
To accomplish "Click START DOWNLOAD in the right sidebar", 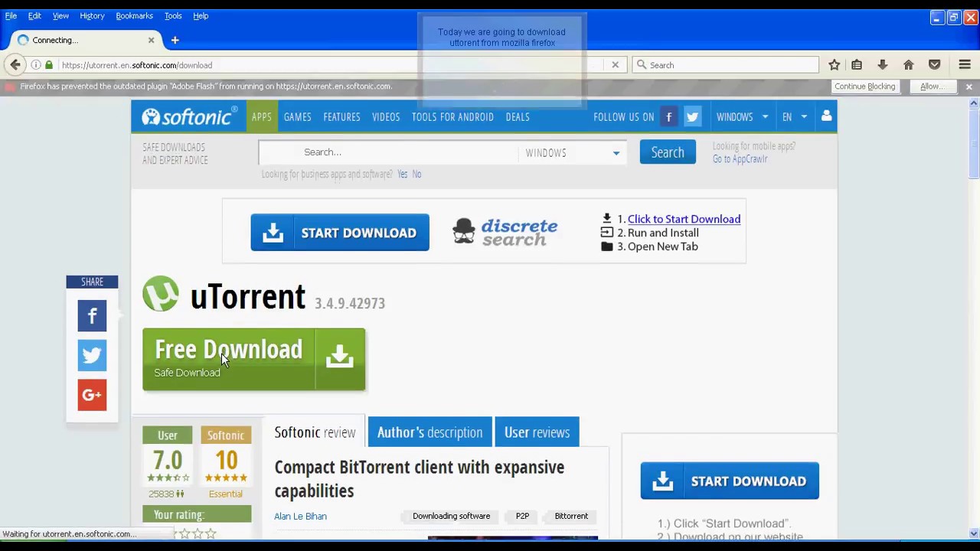I will tap(730, 481).
